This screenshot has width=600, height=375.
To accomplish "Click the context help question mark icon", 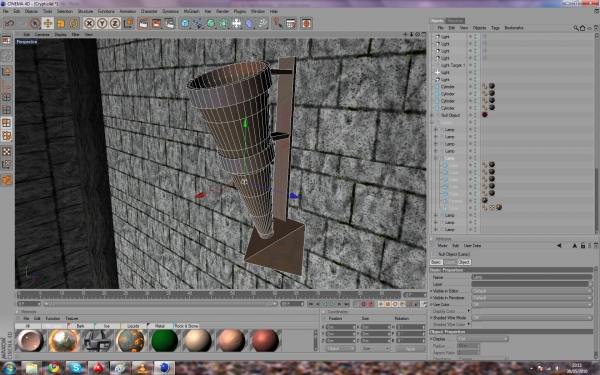I will (x=278, y=24).
